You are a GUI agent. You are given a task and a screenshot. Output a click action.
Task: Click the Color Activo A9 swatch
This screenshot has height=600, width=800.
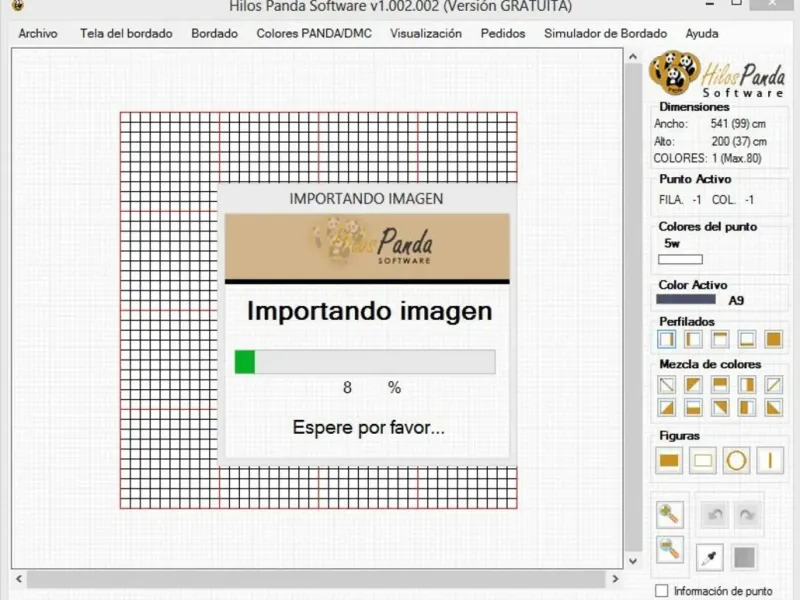tap(686, 299)
